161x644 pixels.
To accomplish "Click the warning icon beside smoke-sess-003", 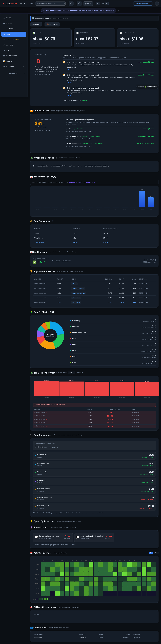I will (x=47, y=412).
